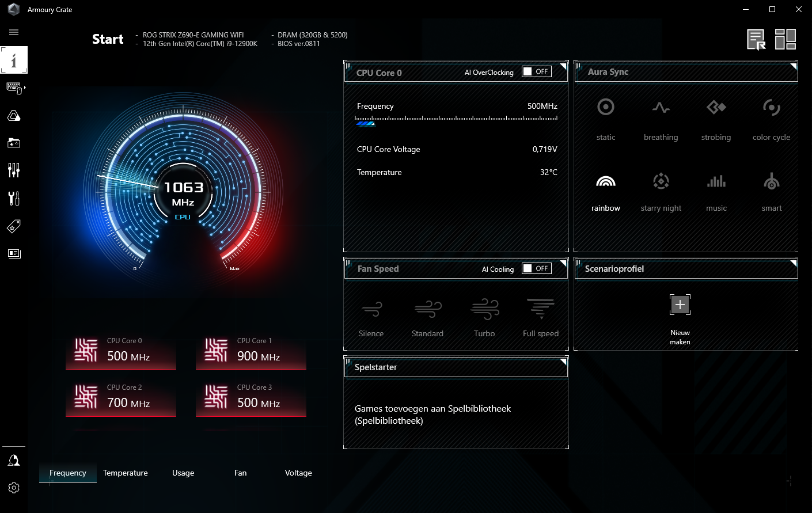The height and width of the screenshot is (513, 812).
Task: Toggle AI Cooling switch
Action: [x=537, y=268]
